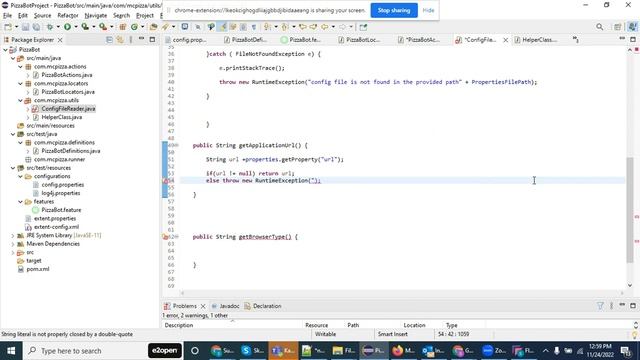Click the New Java Class icon
This screenshot has height=360, width=640.
[x=134, y=27]
